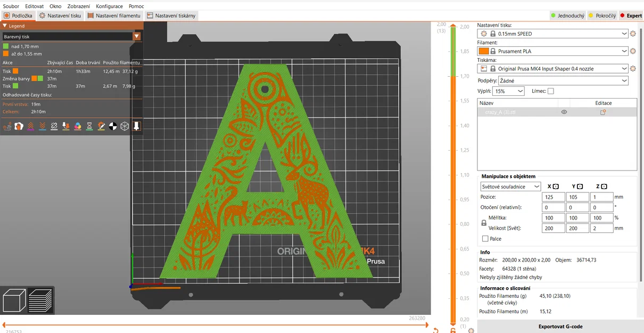Image resolution: width=644 pixels, height=333 pixels.
Task: Enable the Límec checkbox
Action: tap(550, 91)
